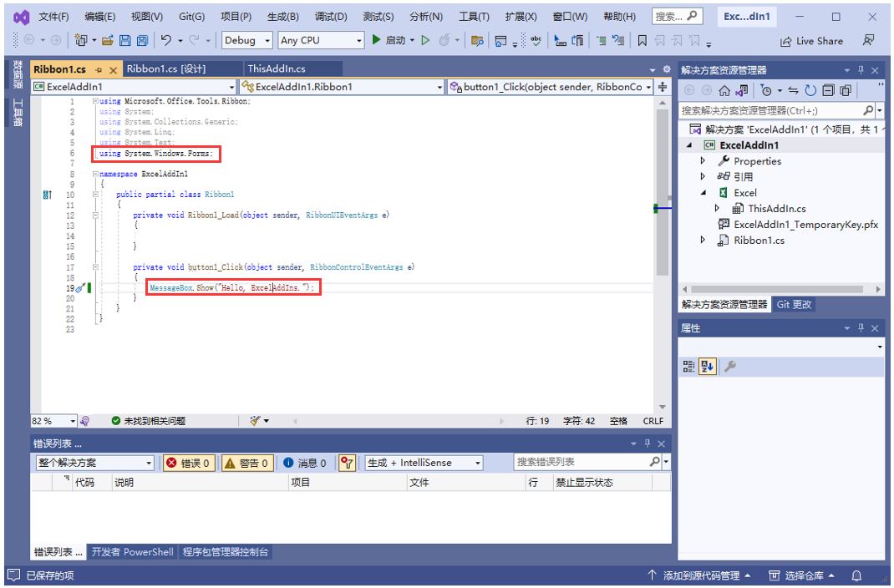Open button1_Click member dropdown

pyautogui.click(x=551, y=87)
